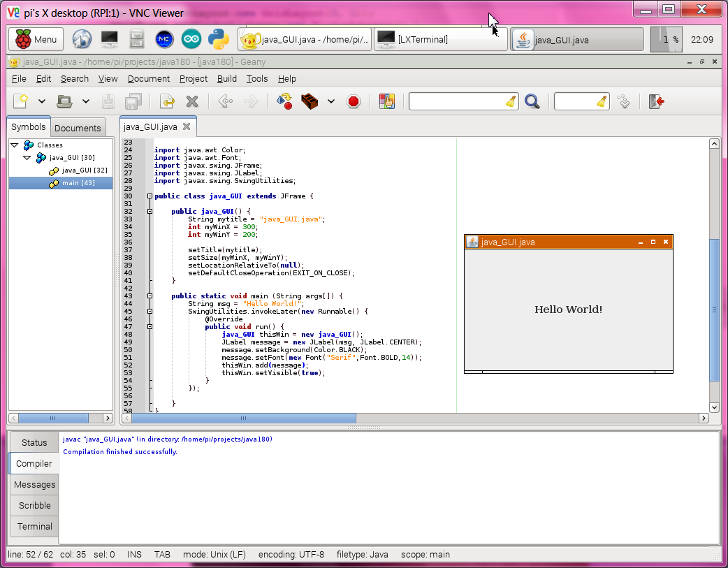Click the toolbar search text field
728x568 pixels.
click(x=458, y=102)
